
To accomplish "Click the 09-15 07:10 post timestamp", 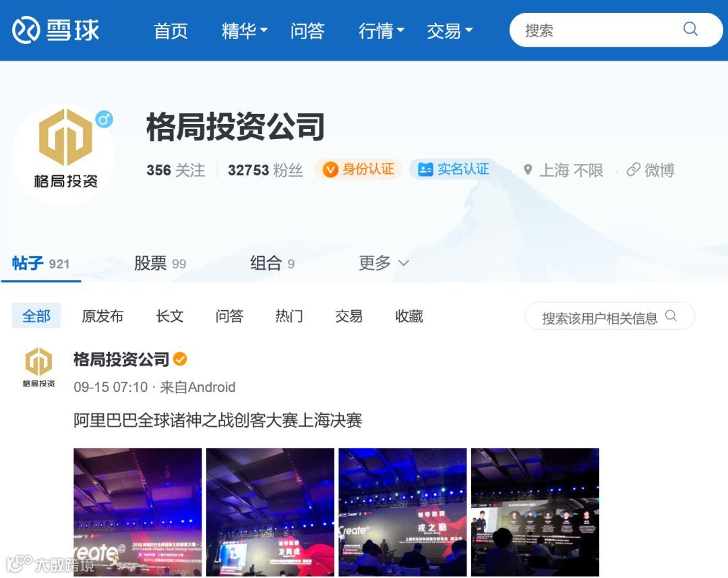I will click(x=111, y=387).
